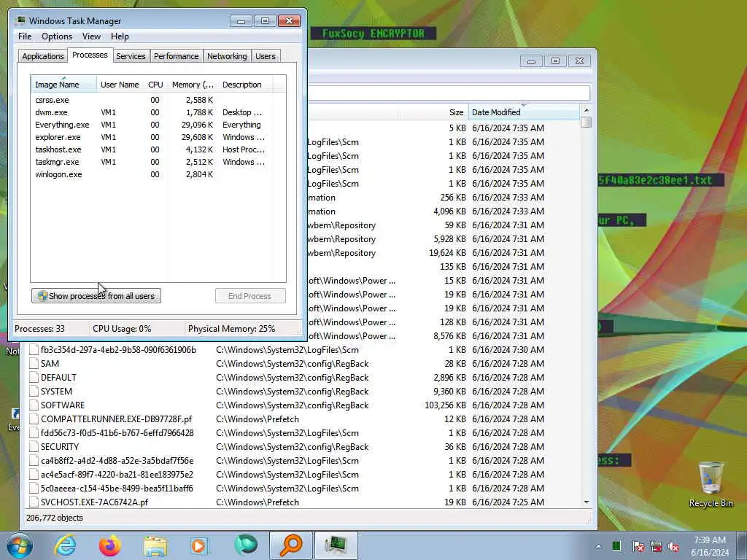The height and width of the screenshot is (560, 747).
Task: Click the green square tray icon
Action: [616, 546]
